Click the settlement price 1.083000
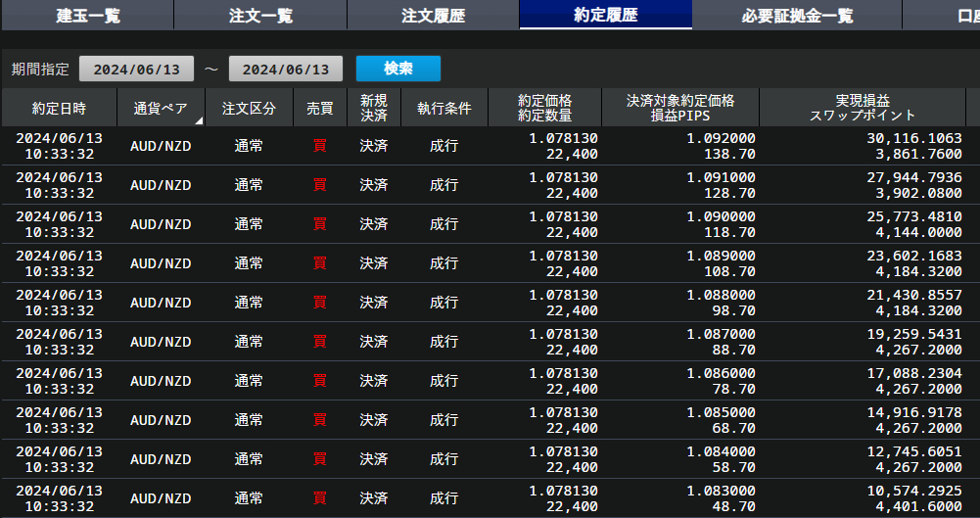980x518 pixels. point(721,491)
